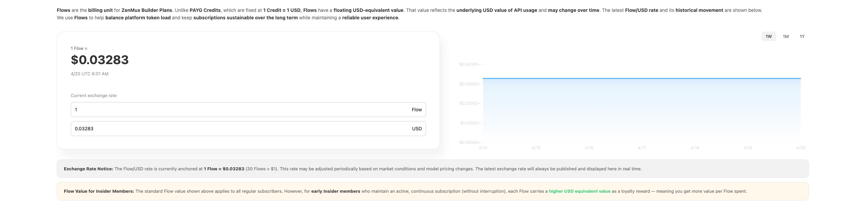This screenshot has height=208, width=868.
Task: Click the large $0.03283 rate heading
Action: (x=100, y=60)
